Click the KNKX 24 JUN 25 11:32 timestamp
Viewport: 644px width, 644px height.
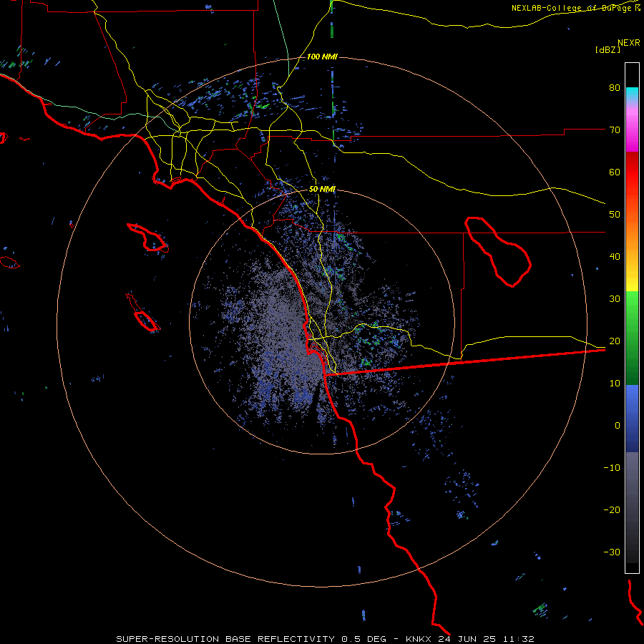coord(470,639)
